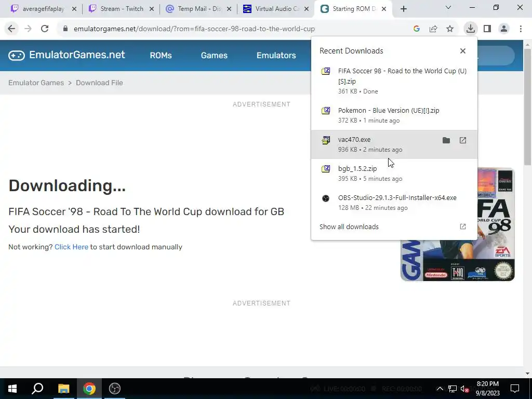Close the Starting ROM Download tab
This screenshot has height=399, width=532.
pos(384,9)
